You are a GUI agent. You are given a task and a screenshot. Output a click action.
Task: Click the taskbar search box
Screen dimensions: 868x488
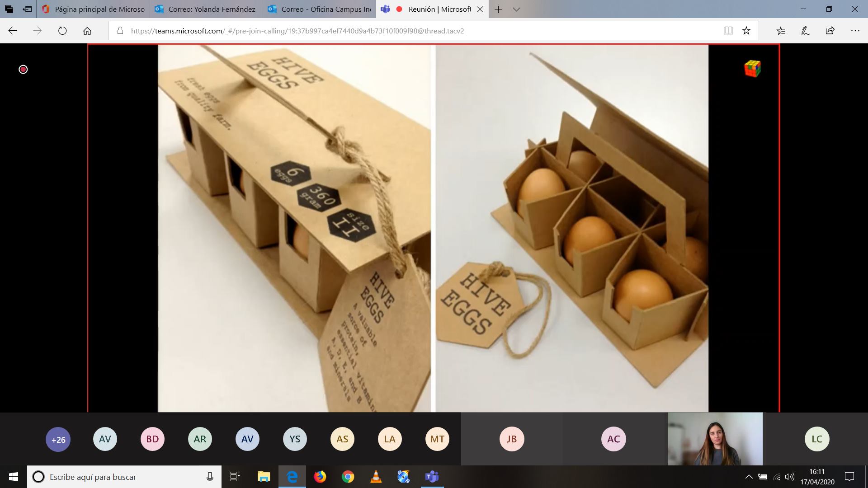point(124,477)
